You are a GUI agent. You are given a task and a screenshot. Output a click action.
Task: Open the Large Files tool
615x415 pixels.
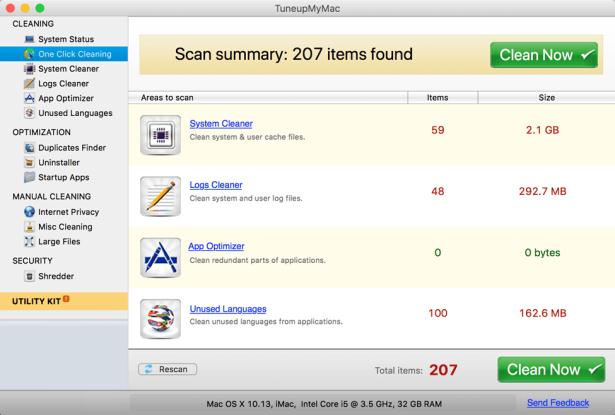pos(61,241)
